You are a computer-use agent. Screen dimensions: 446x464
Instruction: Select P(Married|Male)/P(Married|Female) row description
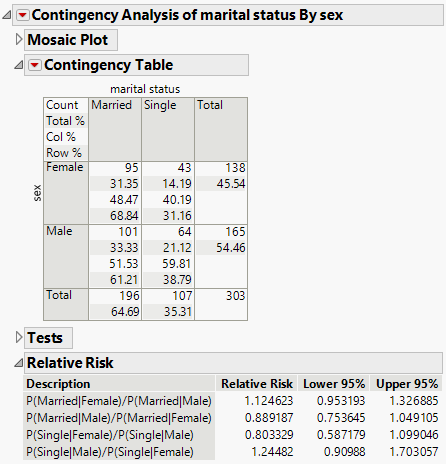pyautogui.click(x=119, y=418)
